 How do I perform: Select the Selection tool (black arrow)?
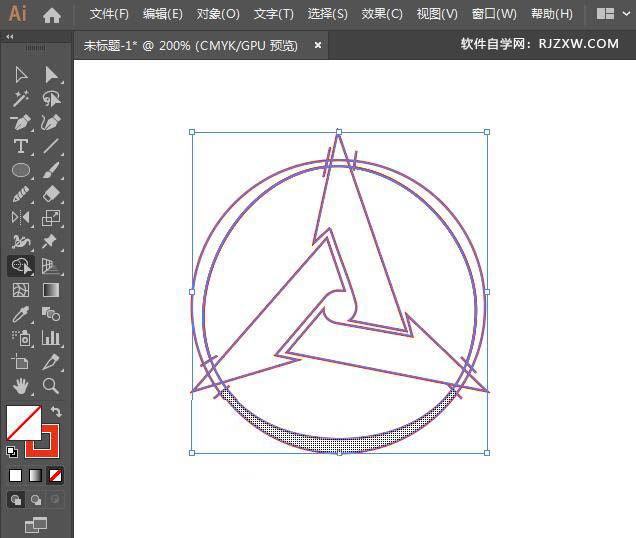tap(21, 75)
